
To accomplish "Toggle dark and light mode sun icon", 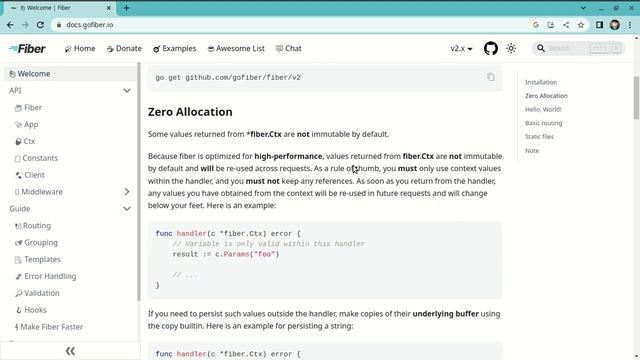I will pos(511,49).
